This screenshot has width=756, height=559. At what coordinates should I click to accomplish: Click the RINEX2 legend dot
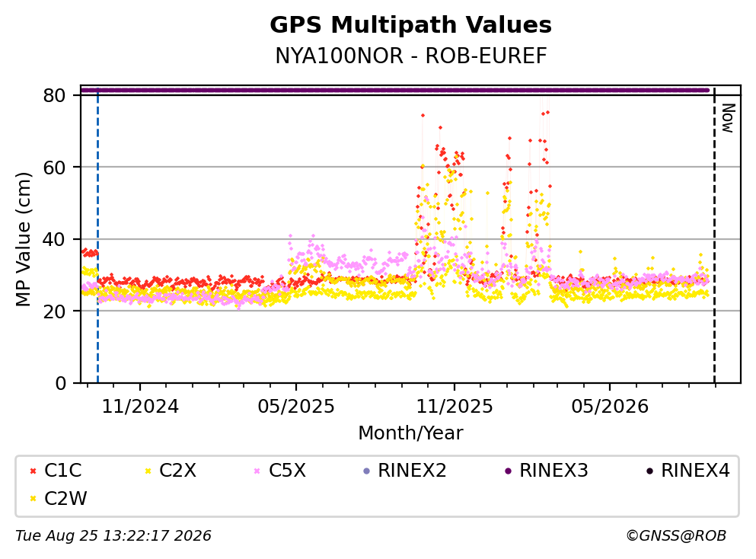(x=366, y=471)
